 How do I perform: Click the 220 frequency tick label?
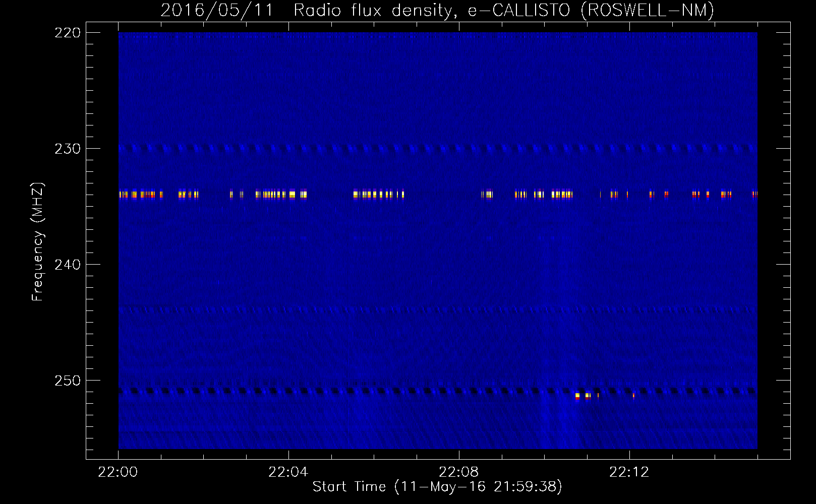[68, 33]
